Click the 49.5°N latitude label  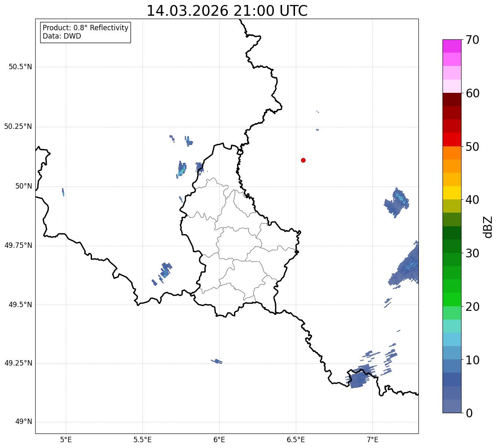click(20, 305)
